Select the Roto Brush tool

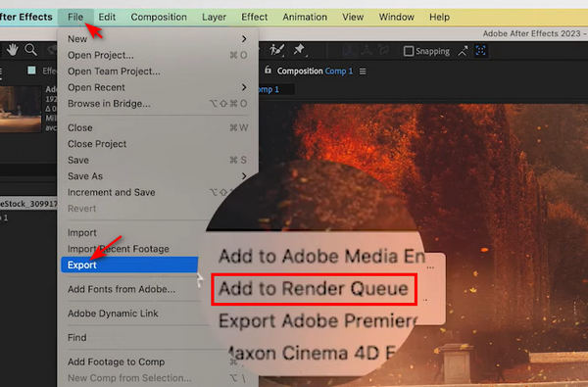(x=277, y=50)
